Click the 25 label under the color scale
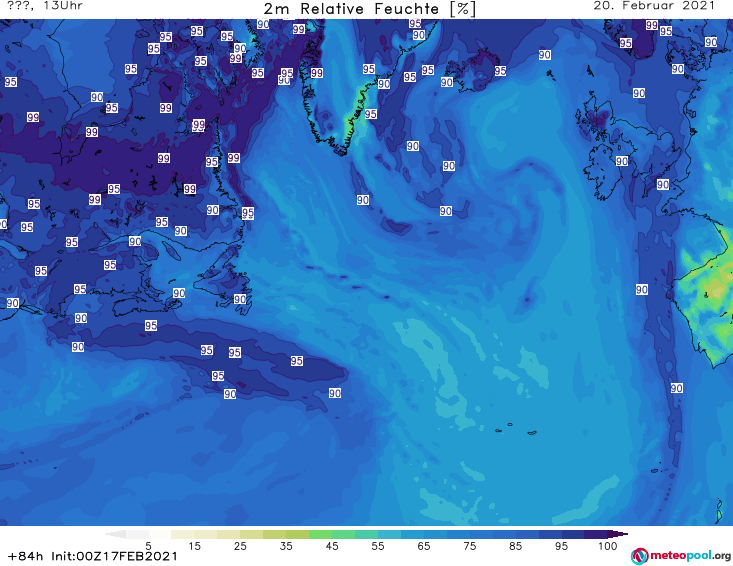The height and width of the screenshot is (566, 733). [240, 546]
